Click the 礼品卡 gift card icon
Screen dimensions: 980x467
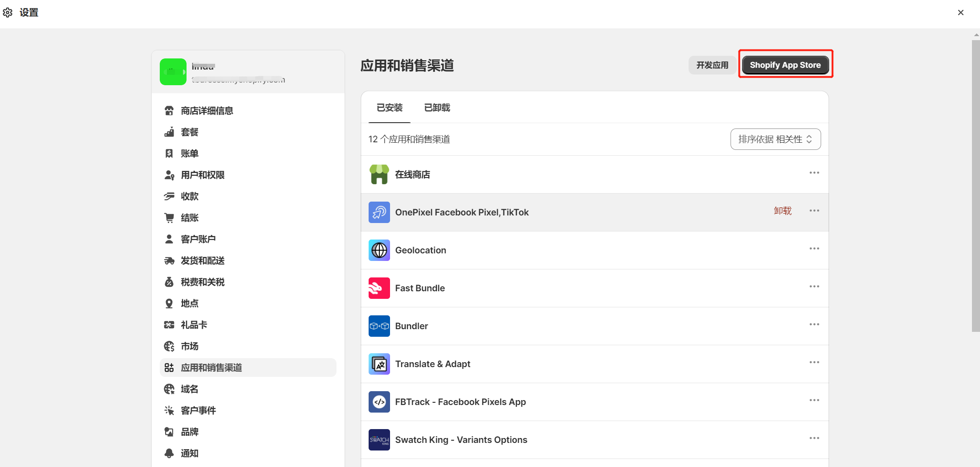169,325
